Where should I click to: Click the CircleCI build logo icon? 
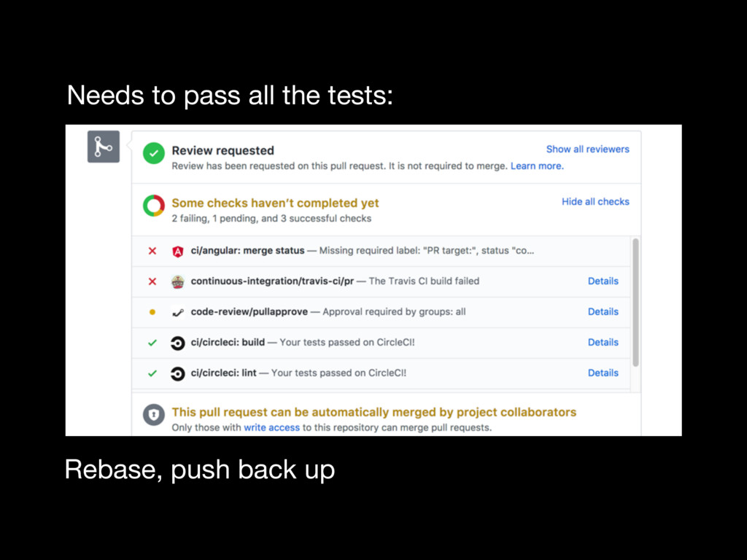point(177,343)
